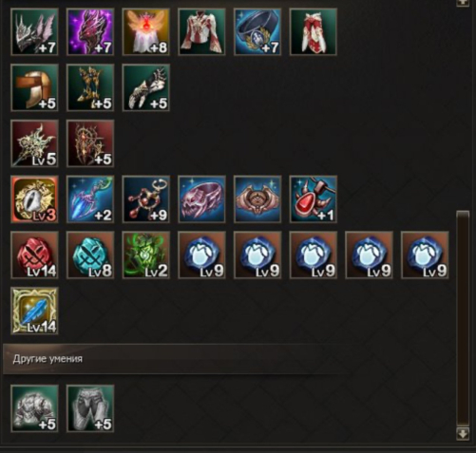Click the red gem necklace +1 icon
The height and width of the screenshot is (453, 476).
coord(314,199)
